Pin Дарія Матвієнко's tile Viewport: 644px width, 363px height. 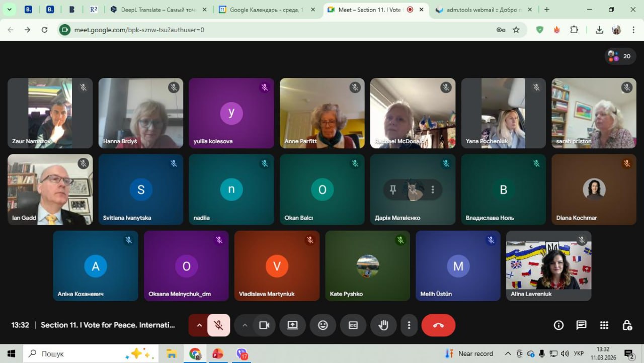393,190
